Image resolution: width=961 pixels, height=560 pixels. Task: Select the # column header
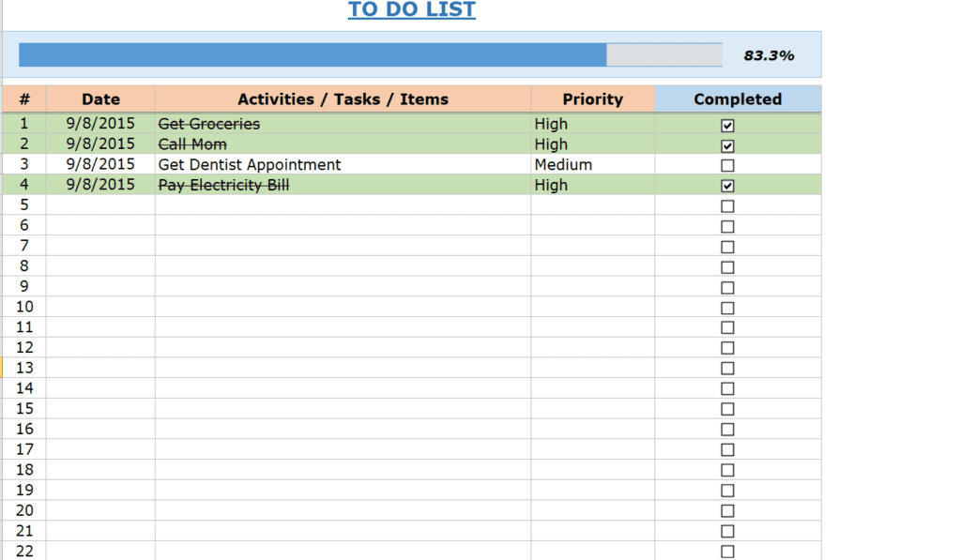point(24,99)
